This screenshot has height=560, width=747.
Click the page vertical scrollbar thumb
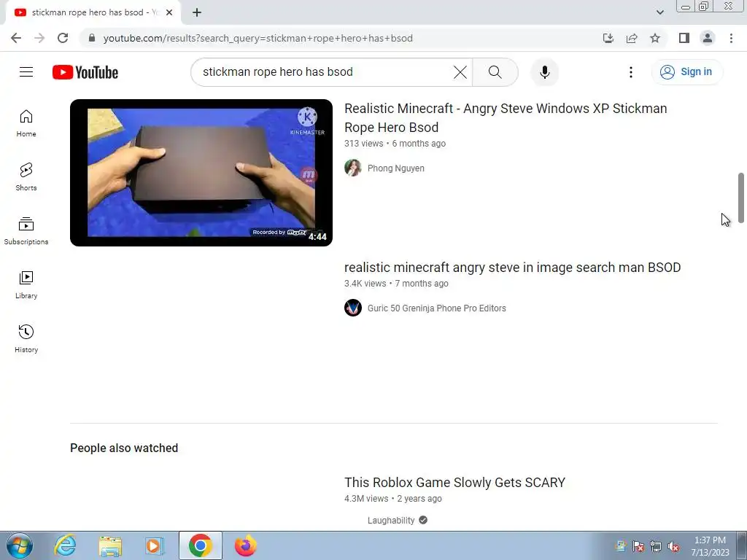click(x=741, y=198)
